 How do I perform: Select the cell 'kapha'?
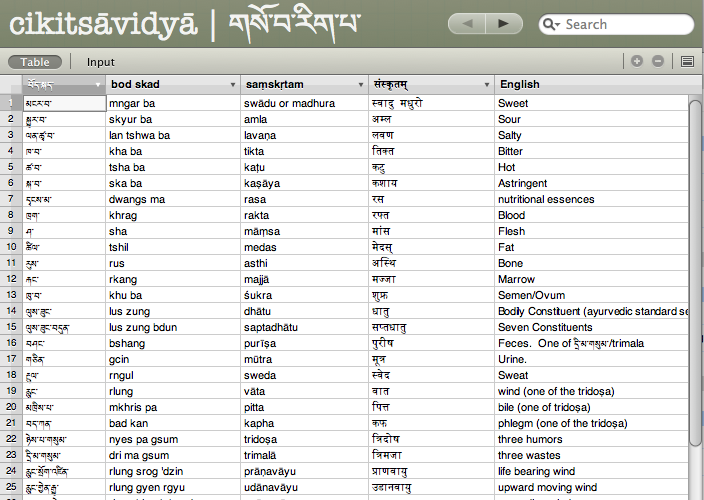(x=304, y=423)
